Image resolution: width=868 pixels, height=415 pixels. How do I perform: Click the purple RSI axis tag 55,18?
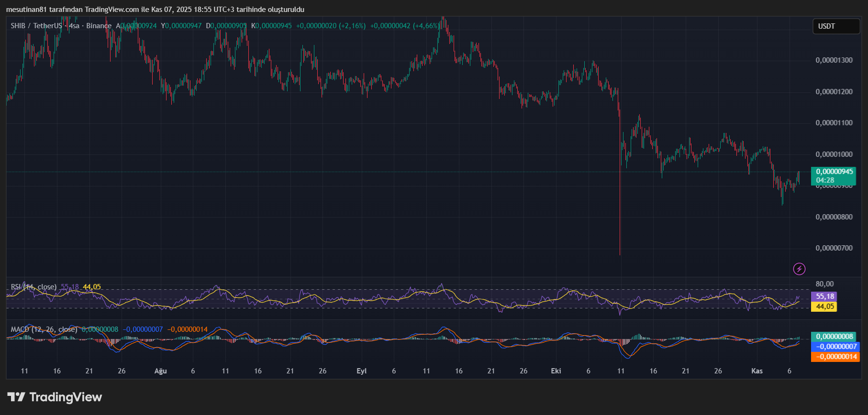825,296
